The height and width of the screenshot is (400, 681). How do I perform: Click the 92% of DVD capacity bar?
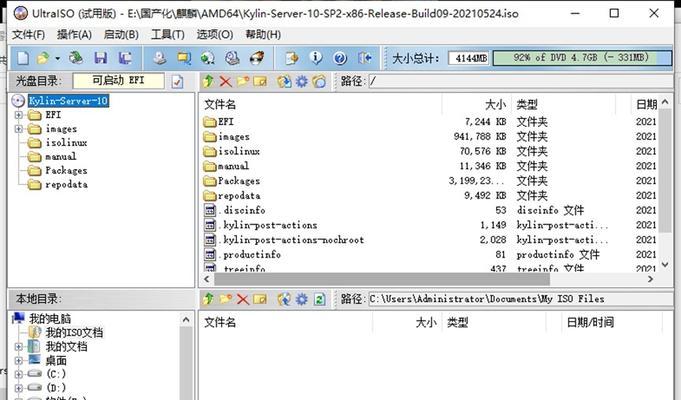(582, 58)
